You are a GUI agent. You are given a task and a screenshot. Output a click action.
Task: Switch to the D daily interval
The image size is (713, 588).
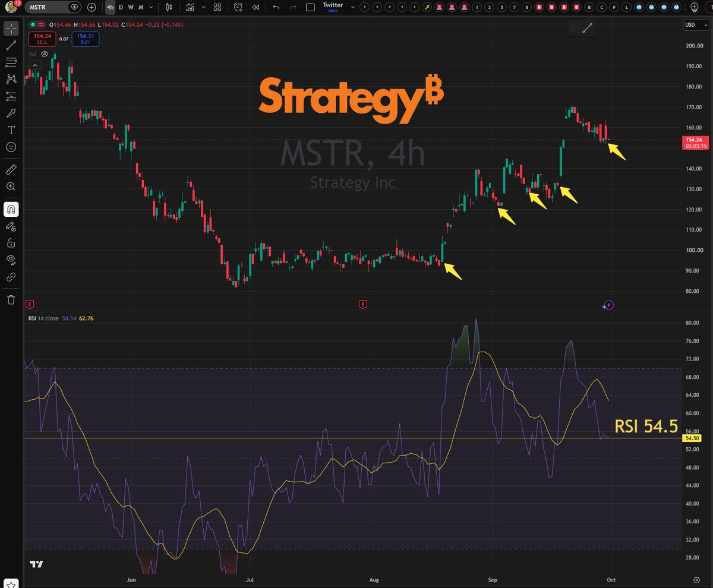121,7
